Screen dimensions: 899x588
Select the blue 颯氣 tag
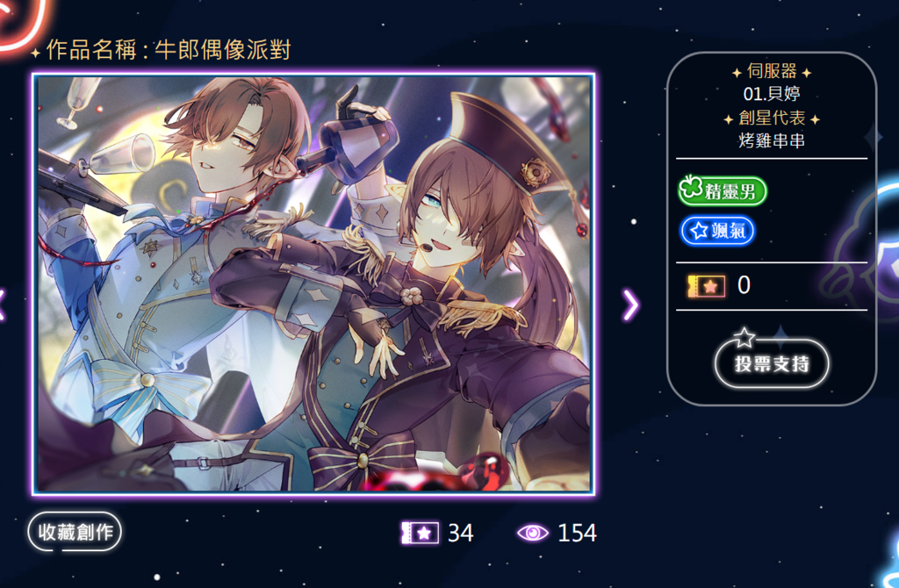[717, 231]
